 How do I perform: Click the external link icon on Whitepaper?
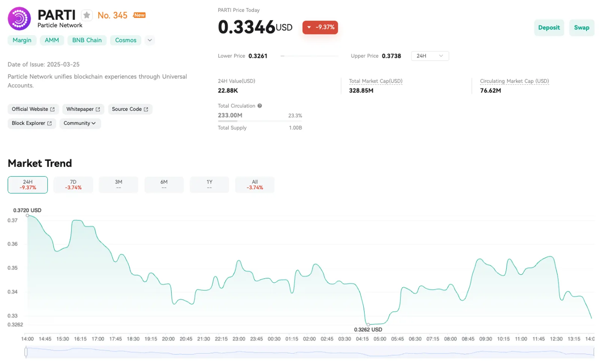coord(98,109)
